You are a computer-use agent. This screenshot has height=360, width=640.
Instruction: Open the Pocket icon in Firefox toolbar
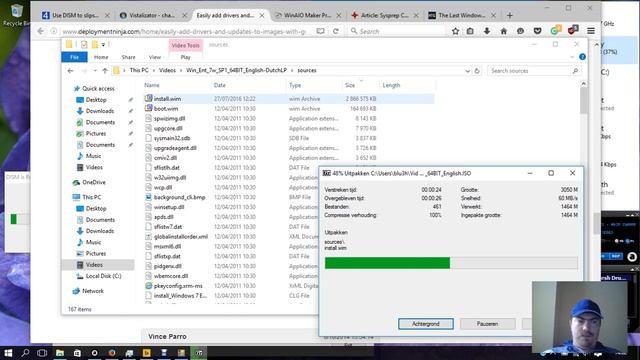point(538,31)
